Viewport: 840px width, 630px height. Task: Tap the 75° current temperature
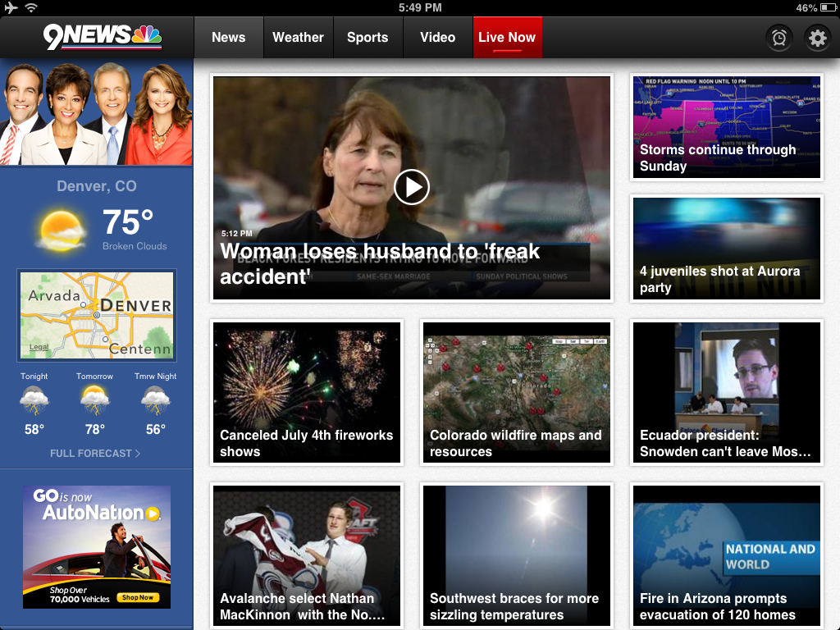pyautogui.click(x=127, y=222)
